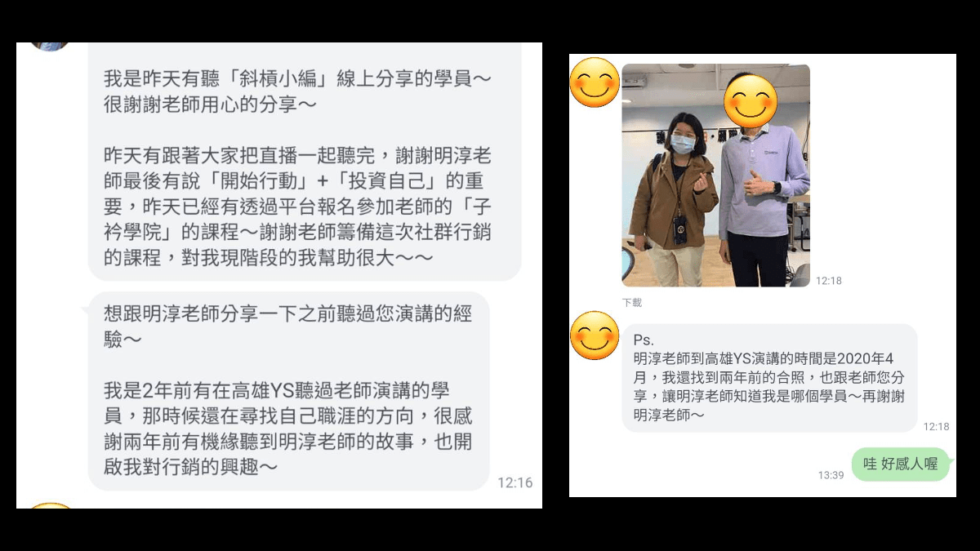Click the man's thumbs-up hand in the photo
The width and height of the screenshot is (980, 551).
tap(756, 183)
